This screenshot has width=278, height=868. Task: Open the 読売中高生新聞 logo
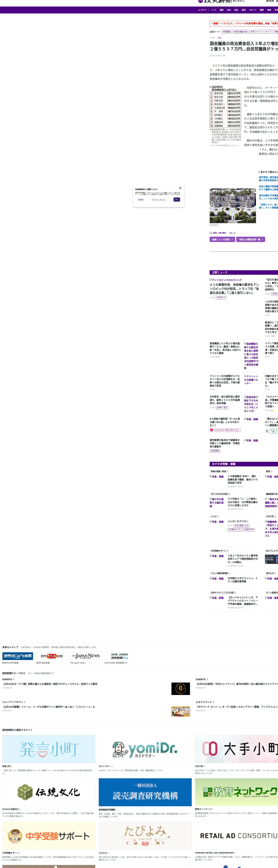click(x=52, y=656)
